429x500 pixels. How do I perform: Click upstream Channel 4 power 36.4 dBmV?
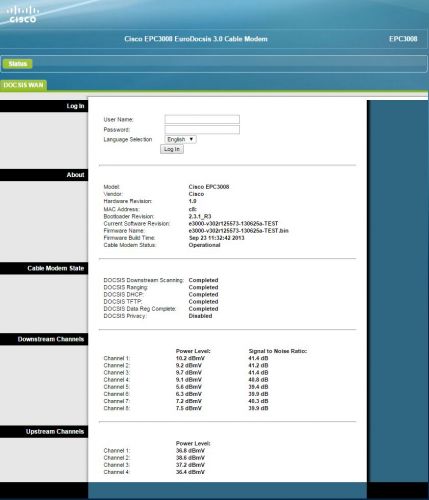(190, 472)
